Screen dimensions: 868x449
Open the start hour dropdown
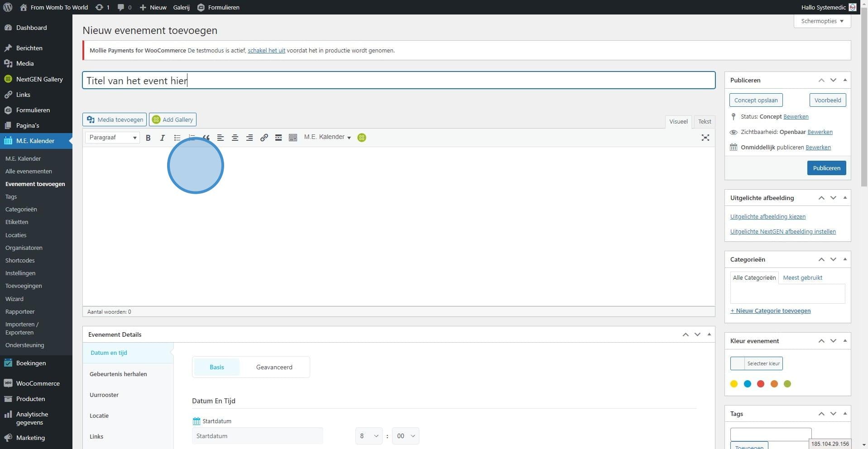coord(369,436)
